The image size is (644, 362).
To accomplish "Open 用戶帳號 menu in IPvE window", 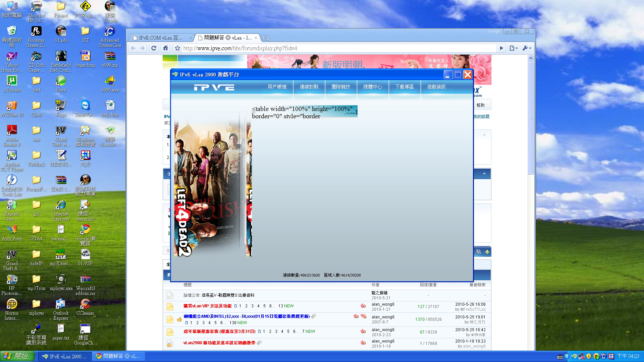I will [x=277, y=87].
